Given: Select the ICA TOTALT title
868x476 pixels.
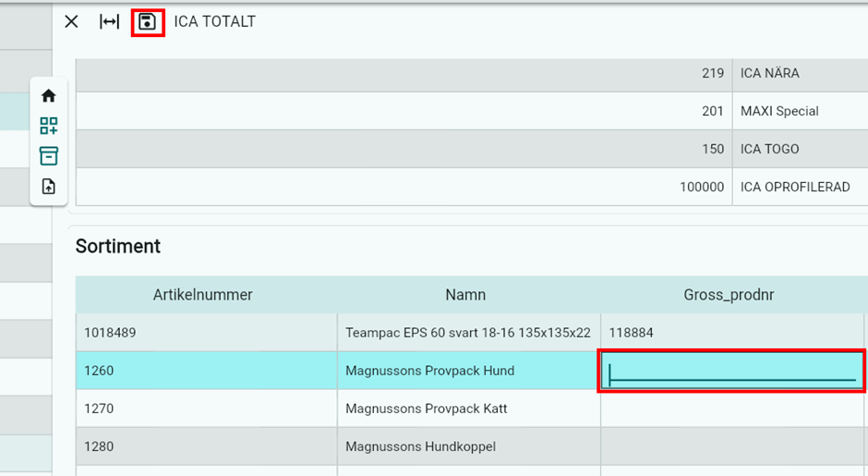Looking at the screenshot, I should pos(215,21).
